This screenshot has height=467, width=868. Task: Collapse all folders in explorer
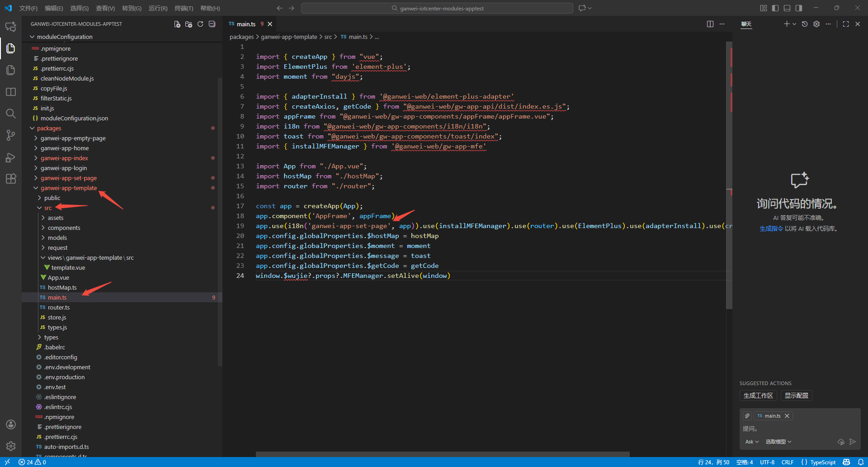pyautogui.click(x=212, y=24)
